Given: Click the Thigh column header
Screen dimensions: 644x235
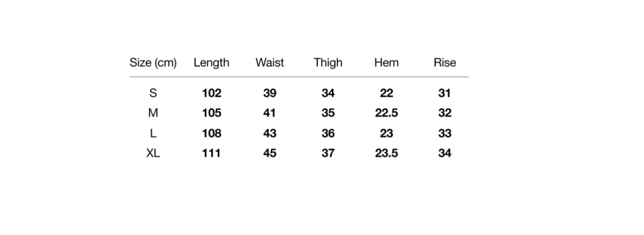Looking at the screenshot, I should coord(328,63).
